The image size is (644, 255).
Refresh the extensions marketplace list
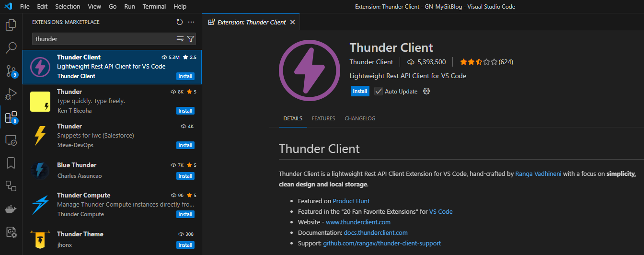coord(180,22)
